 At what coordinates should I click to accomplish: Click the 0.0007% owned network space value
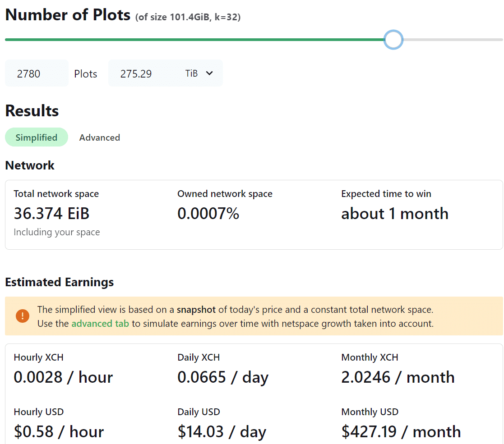click(208, 214)
